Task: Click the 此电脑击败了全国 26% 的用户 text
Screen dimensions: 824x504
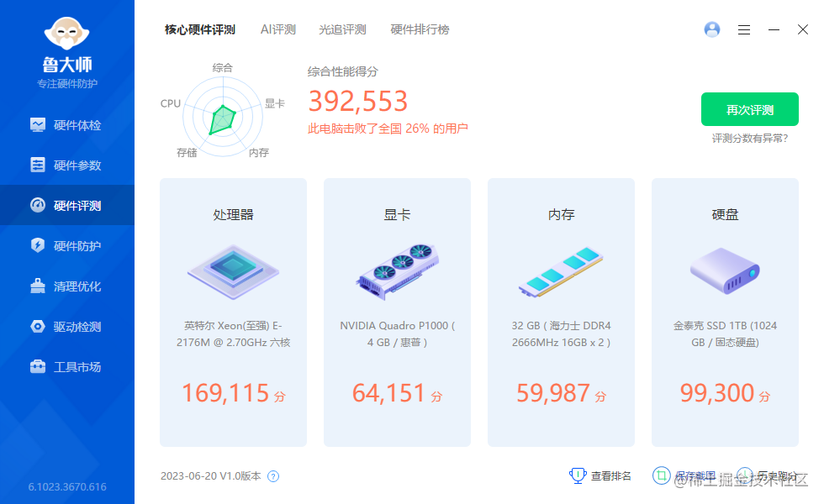Action: click(x=388, y=129)
